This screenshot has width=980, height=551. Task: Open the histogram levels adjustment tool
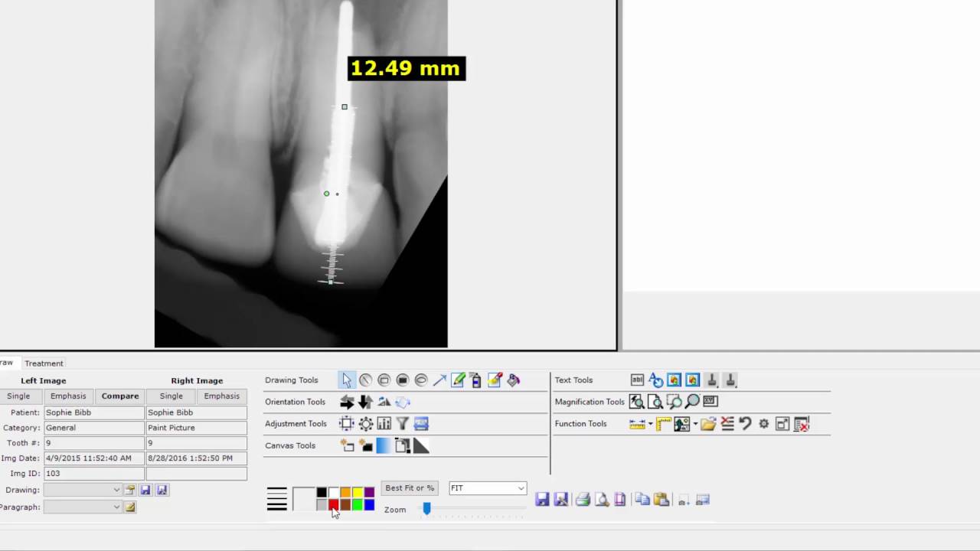[x=384, y=424]
